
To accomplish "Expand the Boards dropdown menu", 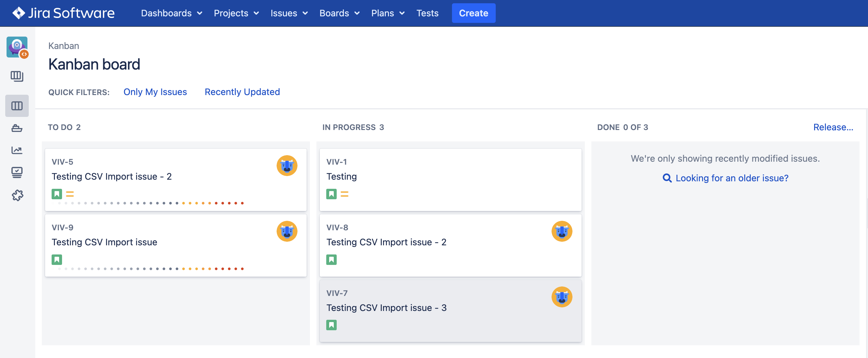I will pos(339,13).
